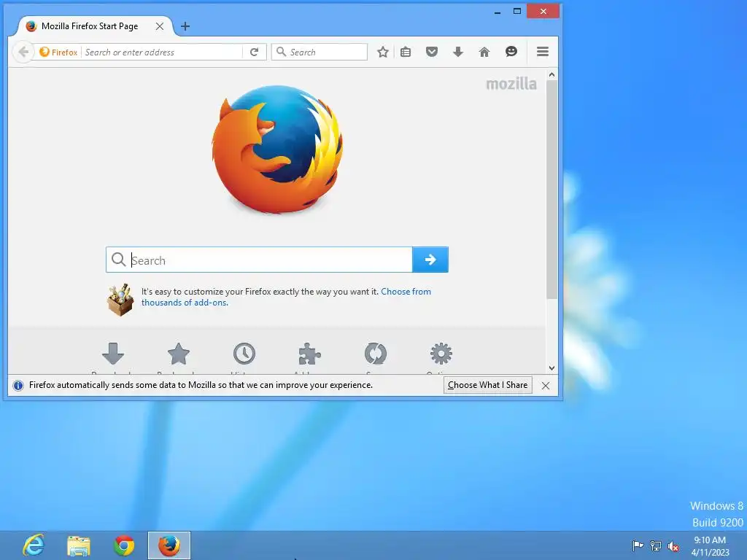Click the Firefox taskbar button

pos(169,545)
